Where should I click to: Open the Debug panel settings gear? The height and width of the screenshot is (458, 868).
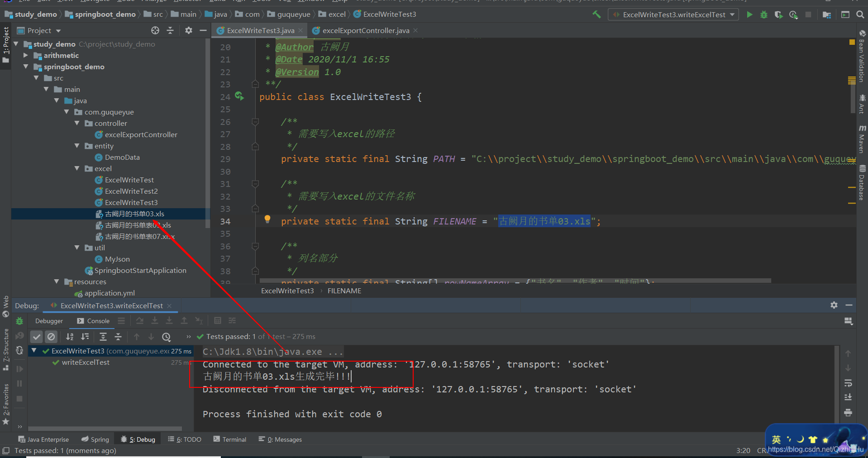(834, 305)
